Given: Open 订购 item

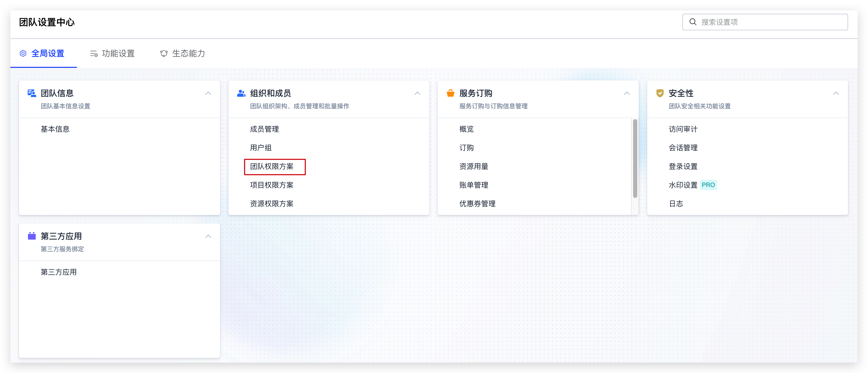Looking at the screenshot, I should [x=466, y=148].
